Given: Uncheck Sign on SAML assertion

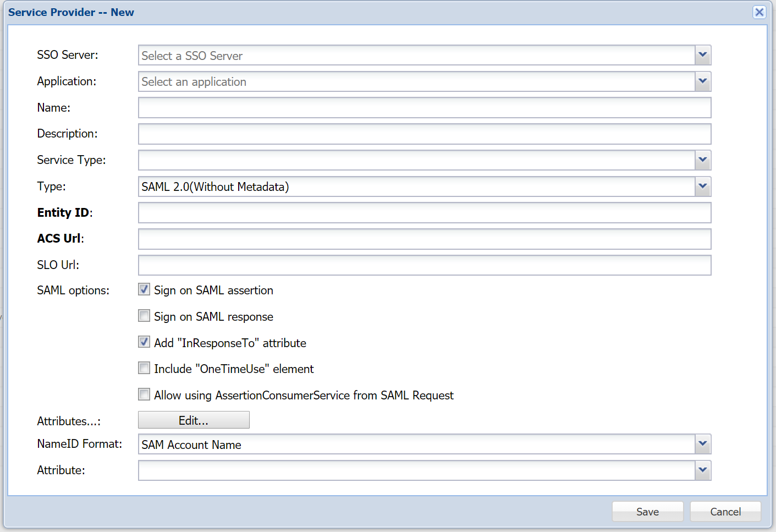Looking at the screenshot, I should pyautogui.click(x=144, y=289).
